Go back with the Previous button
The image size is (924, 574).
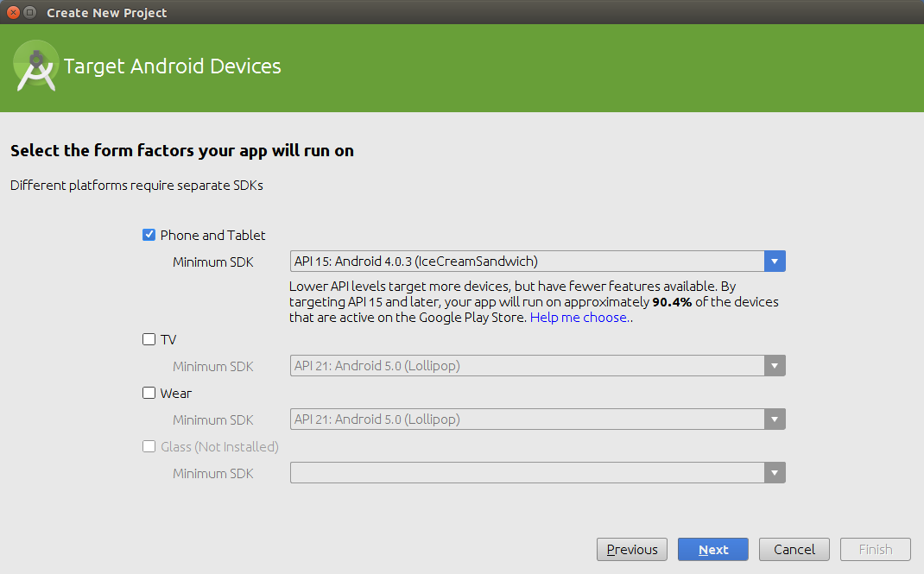coord(632,550)
